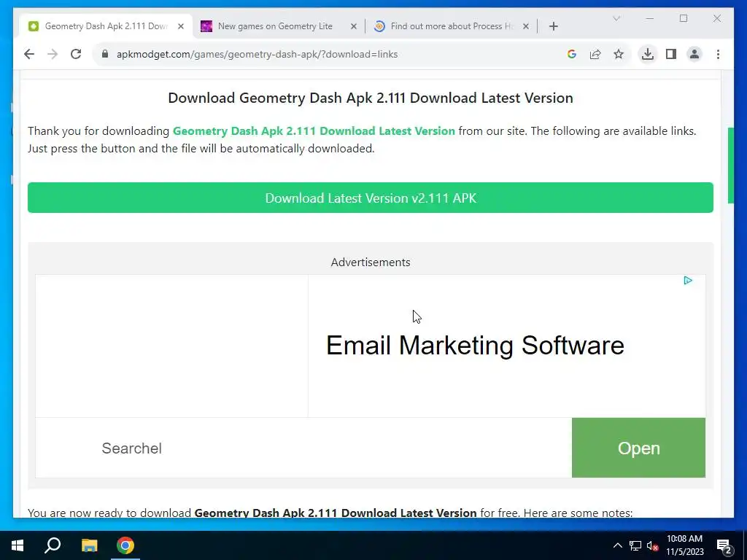This screenshot has width=747, height=560.
Task: Close the Geometry Dash Apk tab
Action: pyautogui.click(x=181, y=26)
